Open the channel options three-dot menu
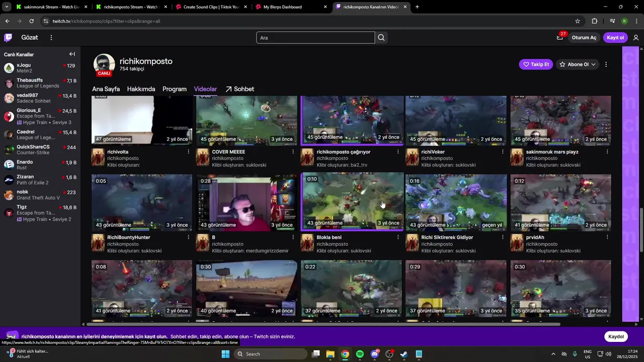644x362 pixels. click(606, 64)
